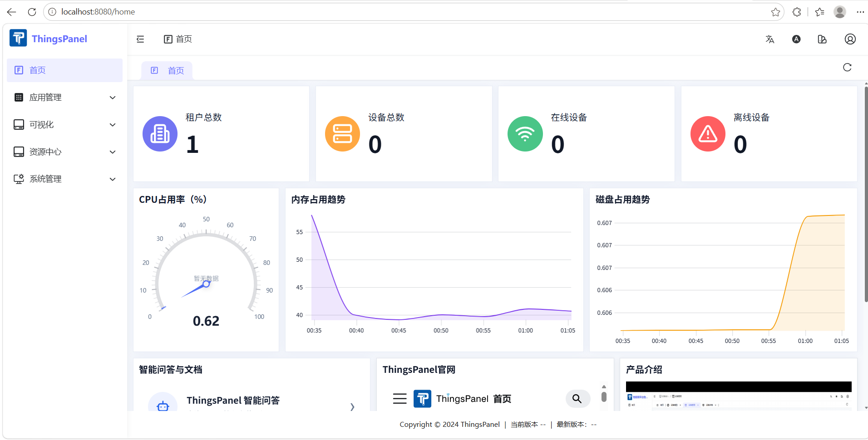Open the ThingsPanel 智能问答 chevron arrow
This screenshot has height=440, width=868.
tap(352, 406)
